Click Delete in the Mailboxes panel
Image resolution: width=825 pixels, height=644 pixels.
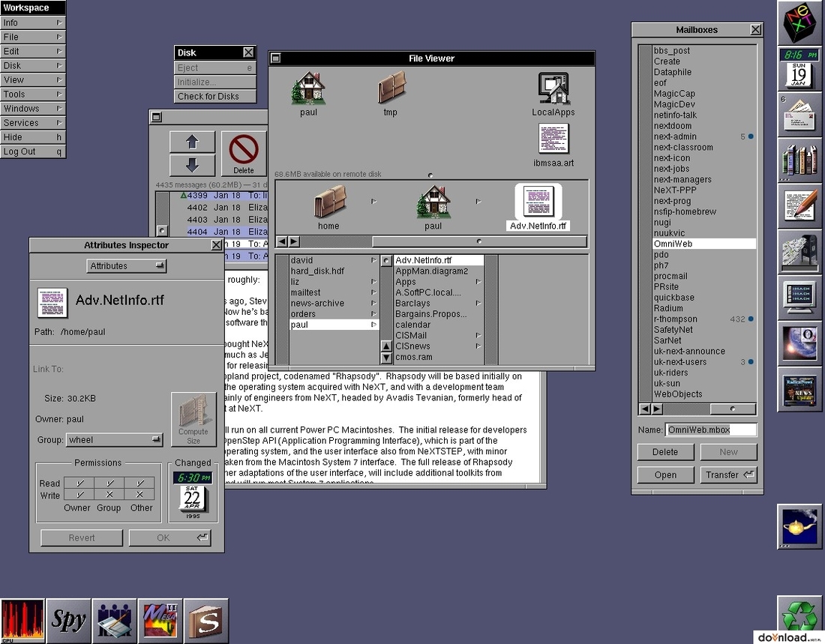(665, 452)
